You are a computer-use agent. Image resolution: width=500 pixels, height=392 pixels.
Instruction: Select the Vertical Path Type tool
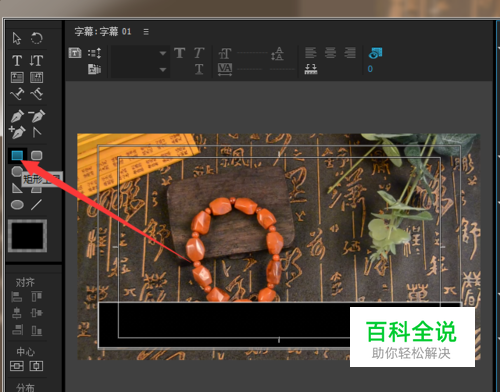click(x=36, y=94)
